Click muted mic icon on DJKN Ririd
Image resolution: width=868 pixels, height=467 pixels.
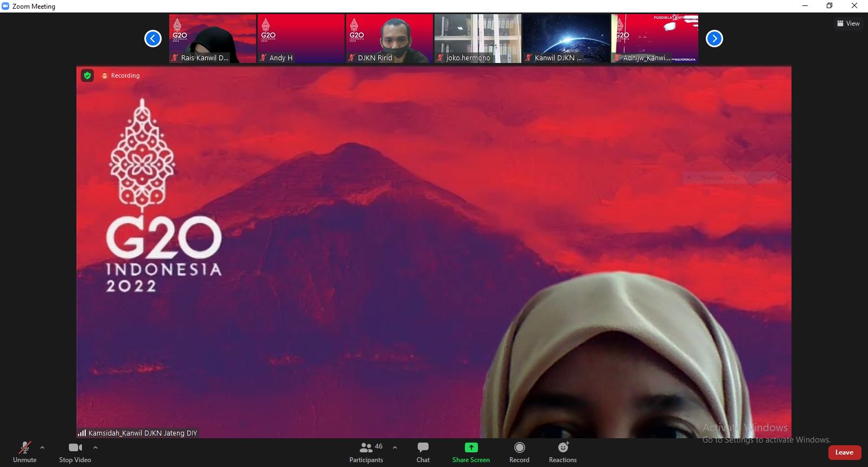coord(352,58)
